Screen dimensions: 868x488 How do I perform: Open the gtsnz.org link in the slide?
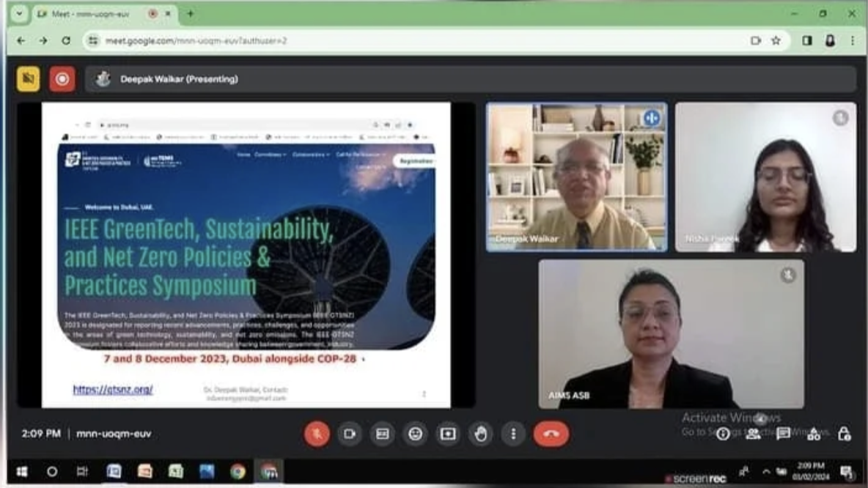coord(113,390)
